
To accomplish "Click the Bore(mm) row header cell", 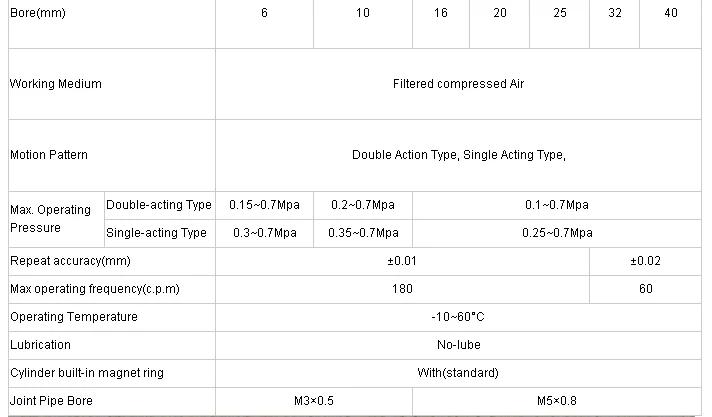I will point(38,14).
